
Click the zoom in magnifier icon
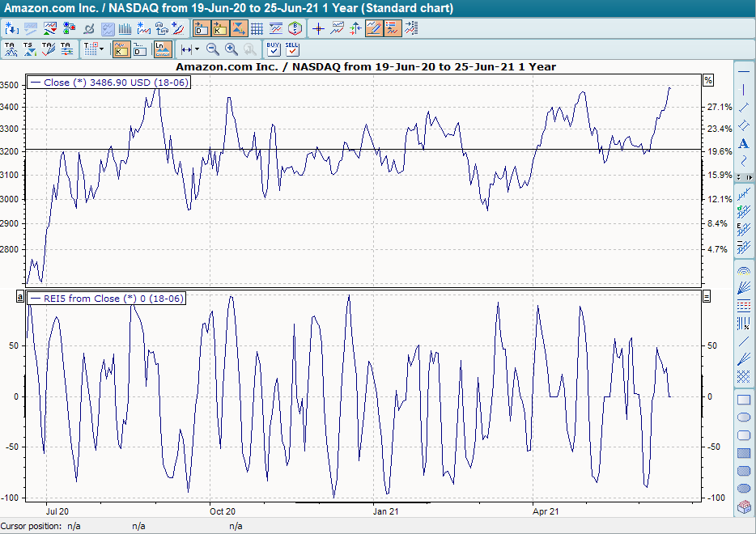click(x=231, y=49)
